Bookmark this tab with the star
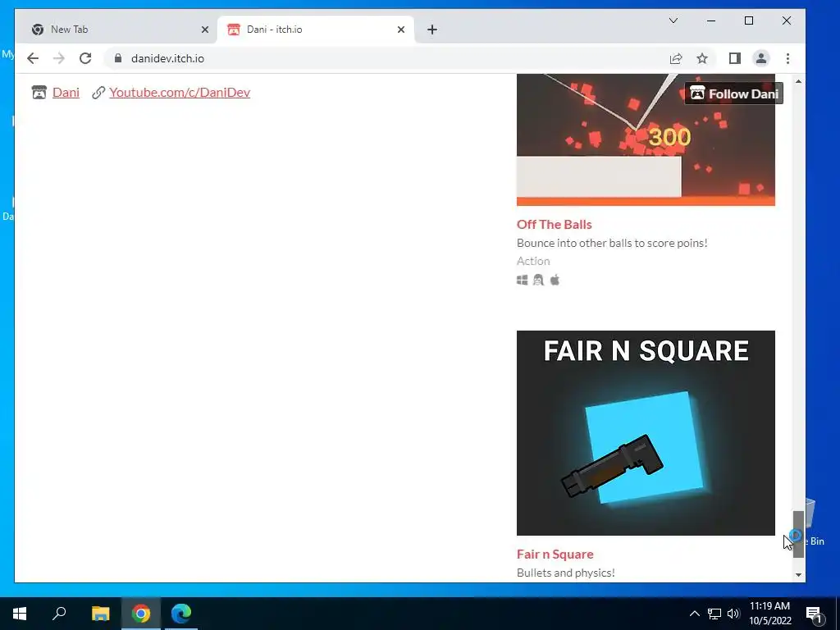Image resolution: width=840 pixels, height=630 pixels. 702,58
